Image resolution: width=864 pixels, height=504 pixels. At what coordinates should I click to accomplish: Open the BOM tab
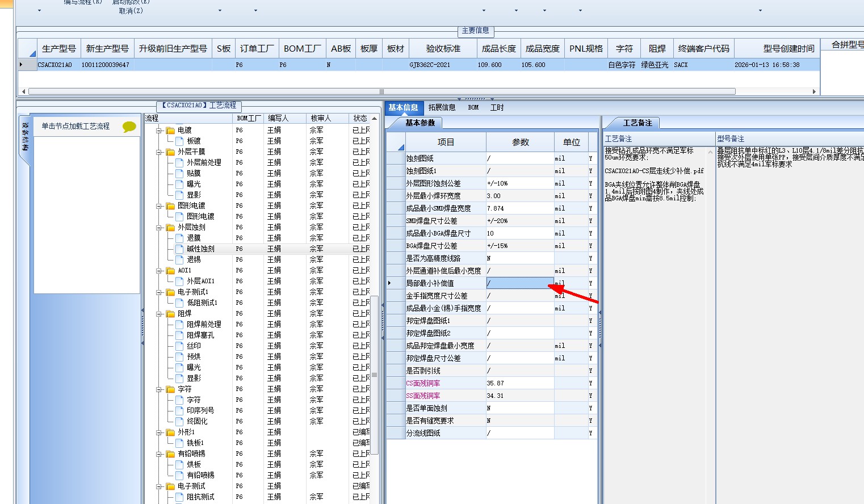(473, 107)
